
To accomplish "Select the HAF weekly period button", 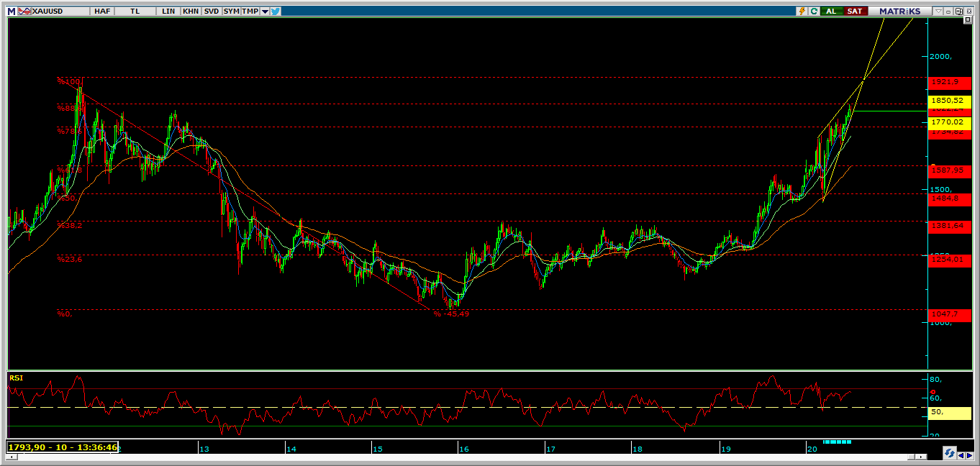I will coord(101,11).
